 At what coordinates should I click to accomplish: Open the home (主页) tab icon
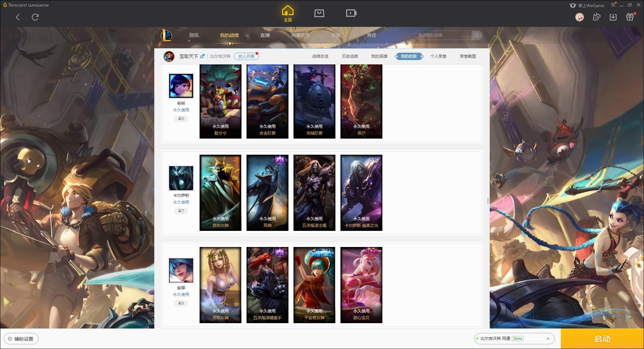(288, 13)
